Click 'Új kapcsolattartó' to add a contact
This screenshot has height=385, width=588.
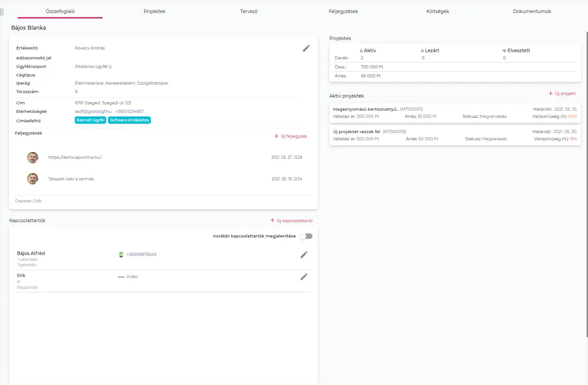(291, 221)
